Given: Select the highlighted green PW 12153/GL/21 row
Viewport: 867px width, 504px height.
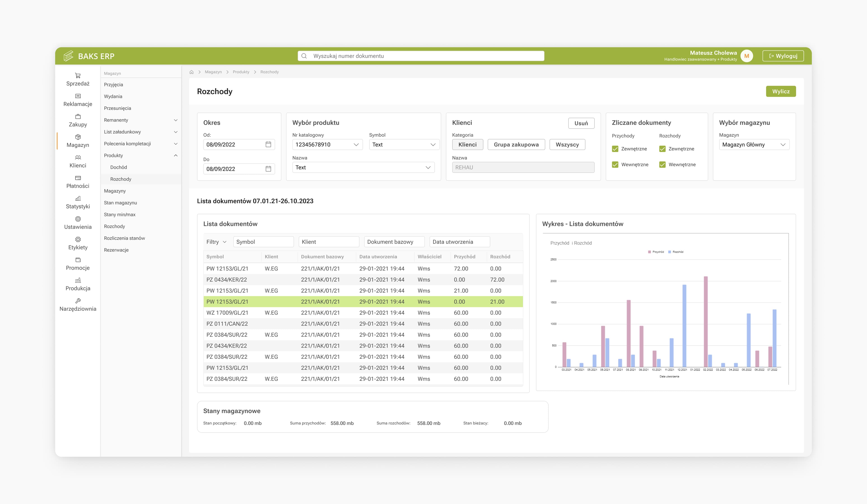Looking at the screenshot, I should [363, 301].
